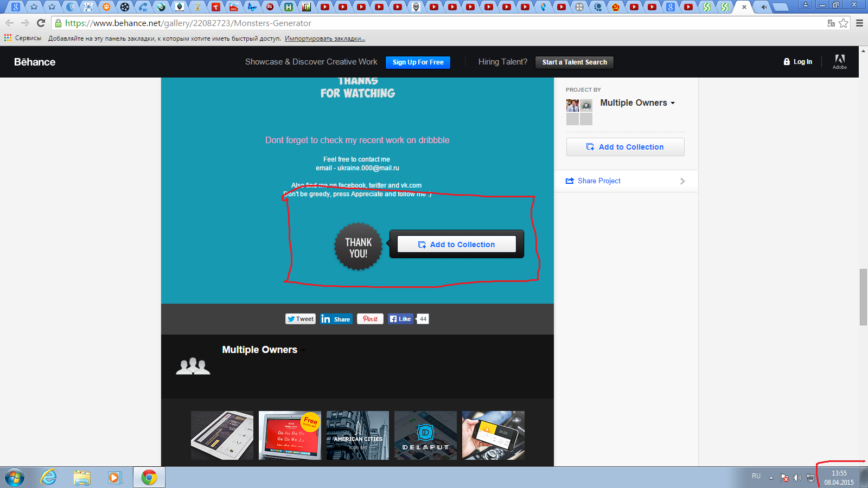Open the translate page icon
The width and height of the screenshot is (868, 488).
click(831, 23)
